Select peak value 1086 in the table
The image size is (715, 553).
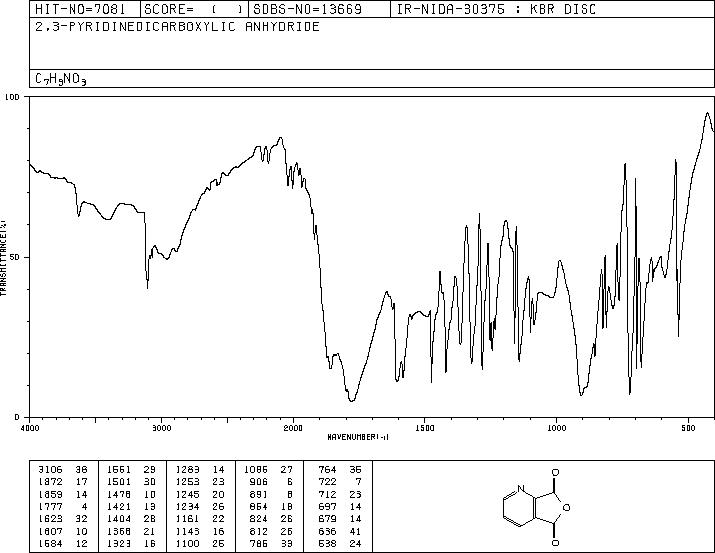click(256, 469)
